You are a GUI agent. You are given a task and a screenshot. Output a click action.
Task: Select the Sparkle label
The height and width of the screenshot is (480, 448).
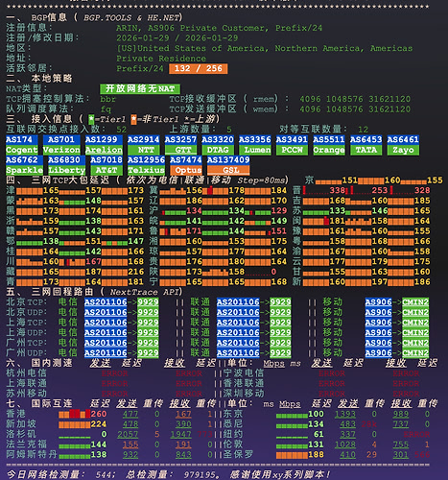24,170
